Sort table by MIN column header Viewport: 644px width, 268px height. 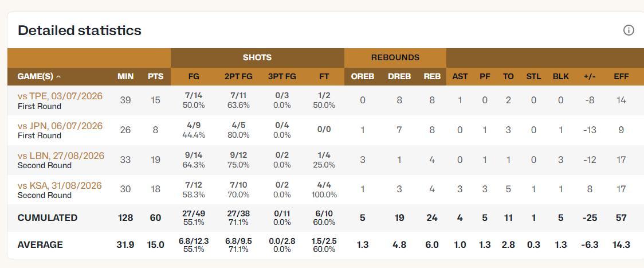[125, 76]
